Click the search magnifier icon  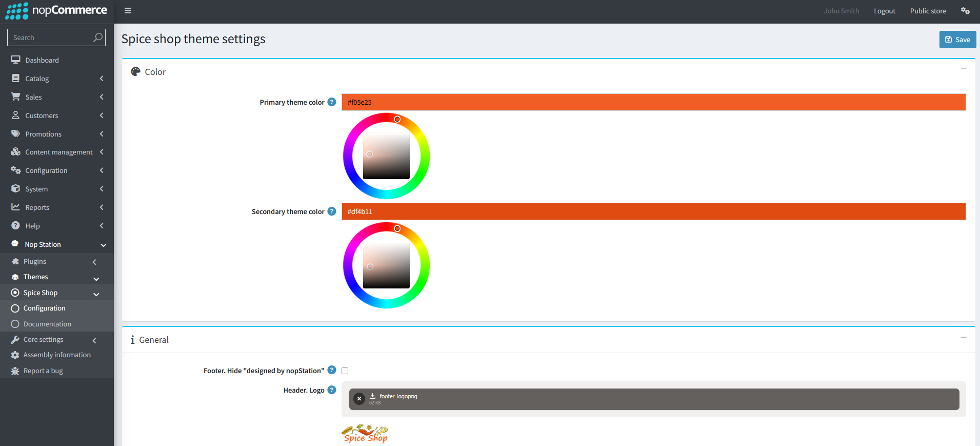(x=98, y=37)
